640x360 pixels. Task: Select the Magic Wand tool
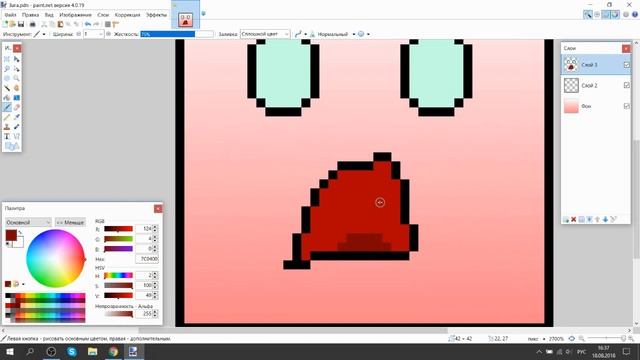pos(7,88)
